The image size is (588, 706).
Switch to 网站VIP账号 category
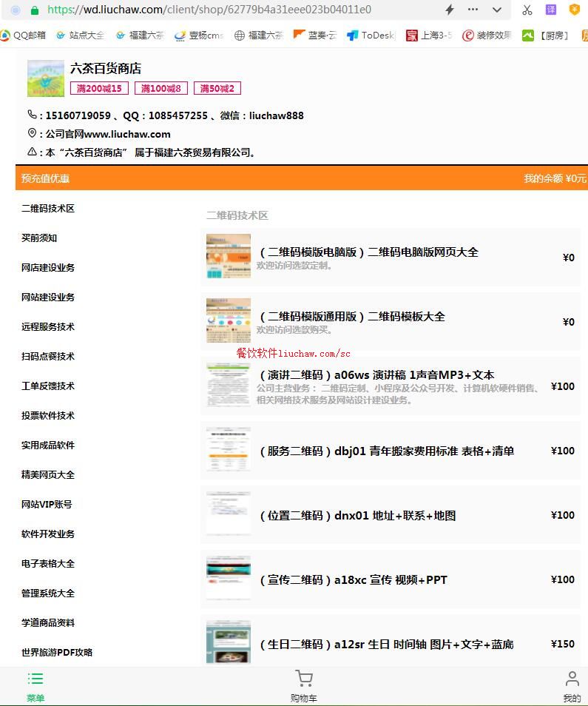tap(47, 504)
